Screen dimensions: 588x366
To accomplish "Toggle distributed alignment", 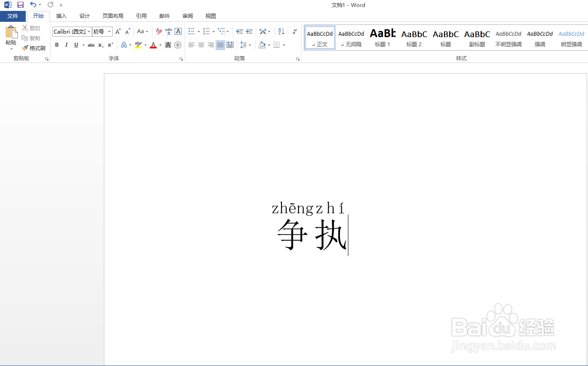I will 230,45.
